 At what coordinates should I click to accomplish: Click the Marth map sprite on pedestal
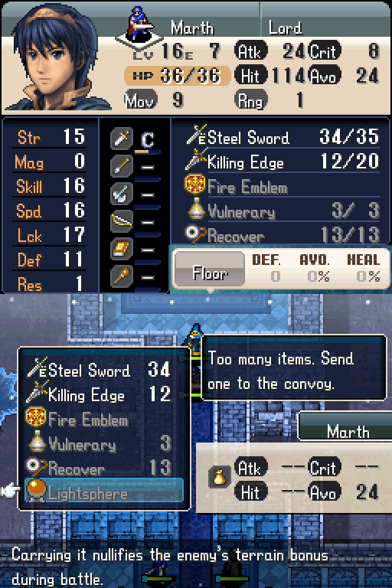click(139, 27)
